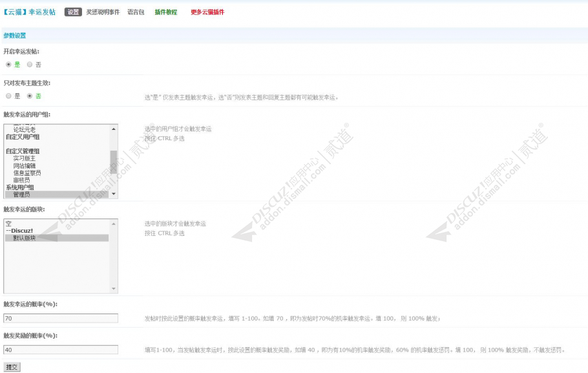Click the user group list scrollbar thumb
This screenshot has height=373, width=588.
(114, 162)
